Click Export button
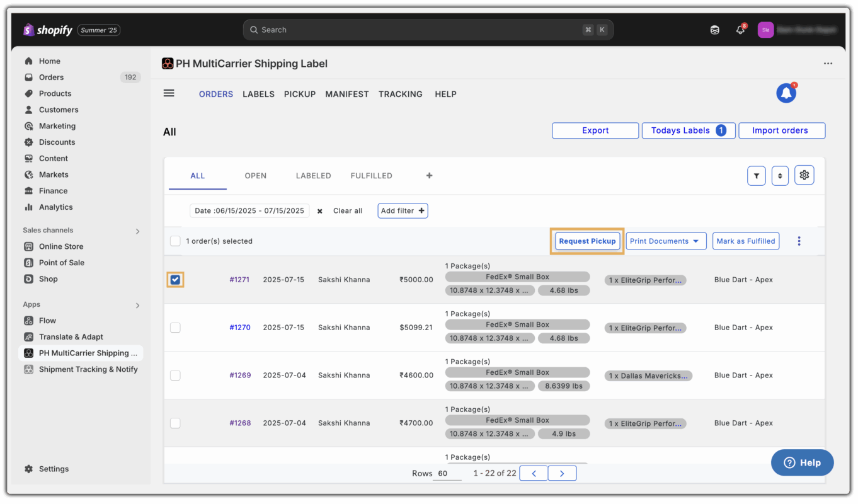Viewport: 858px width, 504px height. 595,130
